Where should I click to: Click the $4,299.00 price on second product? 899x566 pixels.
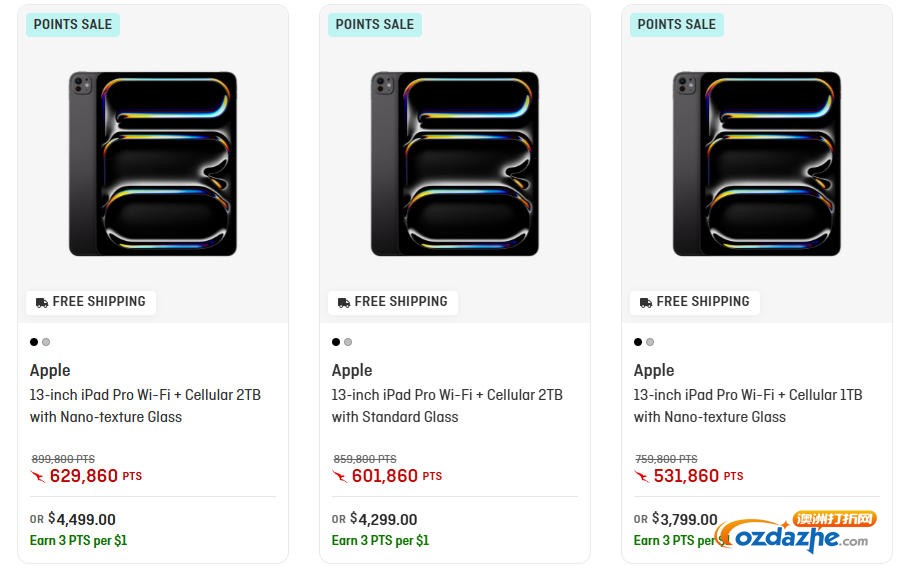coord(383,520)
